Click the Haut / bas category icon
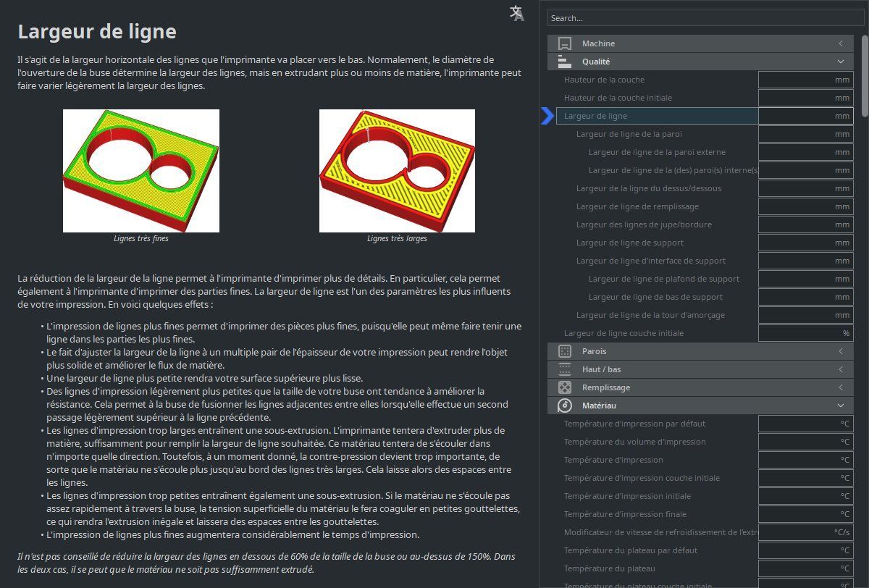The image size is (869, 588). (x=565, y=369)
